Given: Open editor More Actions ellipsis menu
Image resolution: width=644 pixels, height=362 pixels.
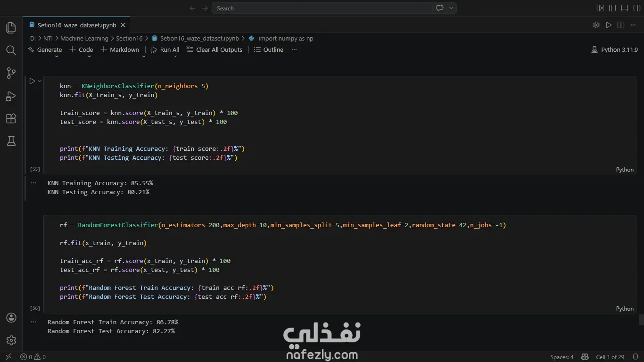Looking at the screenshot, I should (x=634, y=25).
